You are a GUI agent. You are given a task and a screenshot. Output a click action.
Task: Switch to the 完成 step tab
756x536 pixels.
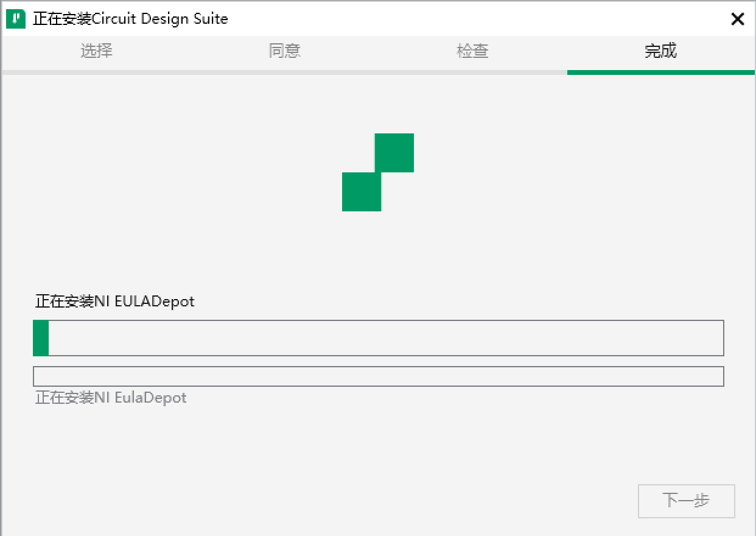point(660,52)
